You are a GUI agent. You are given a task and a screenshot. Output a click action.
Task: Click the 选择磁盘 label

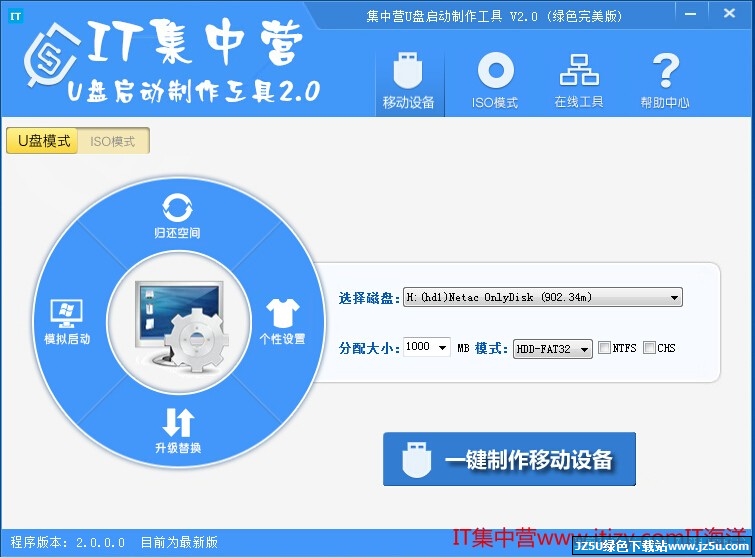pos(369,298)
